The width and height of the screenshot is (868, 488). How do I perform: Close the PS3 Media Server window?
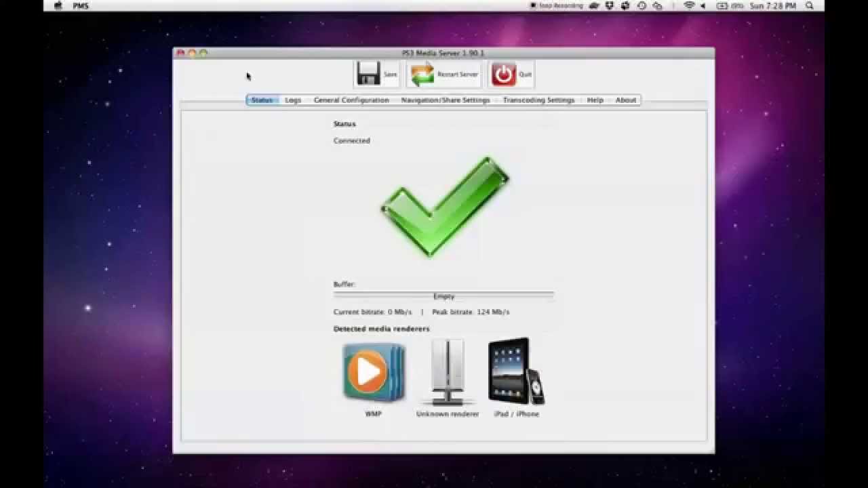(180, 53)
